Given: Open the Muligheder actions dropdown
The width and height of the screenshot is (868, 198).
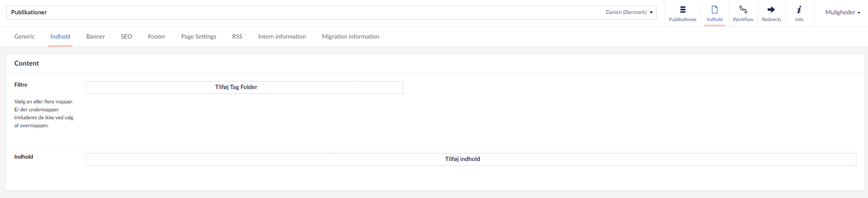Looking at the screenshot, I should click(x=843, y=12).
